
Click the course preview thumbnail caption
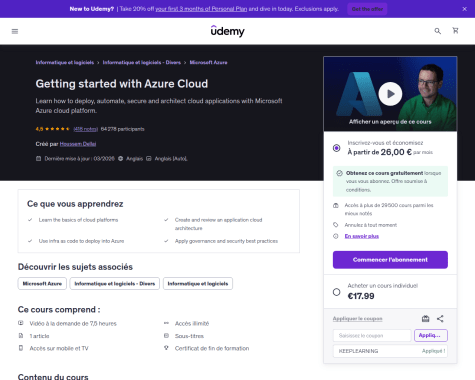click(x=390, y=122)
